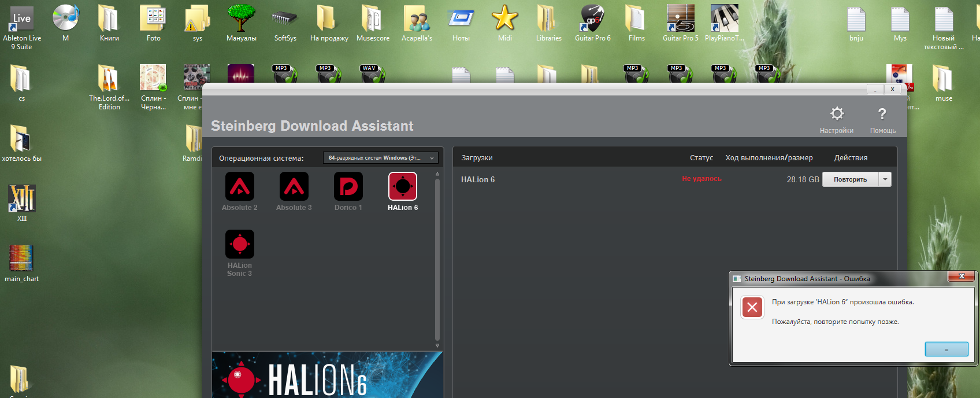Select the На продажу folder
This screenshot has width=980, height=398.
(329, 23)
